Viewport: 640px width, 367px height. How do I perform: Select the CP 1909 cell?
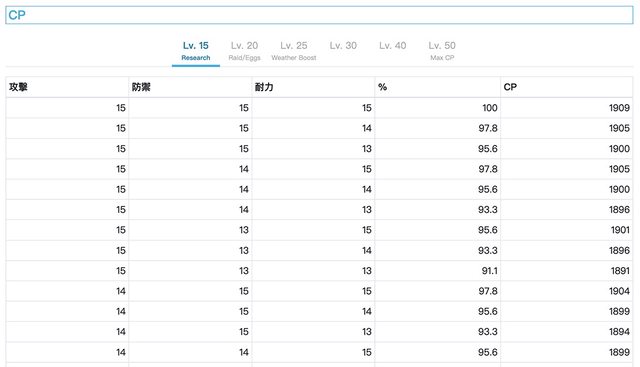point(567,108)
